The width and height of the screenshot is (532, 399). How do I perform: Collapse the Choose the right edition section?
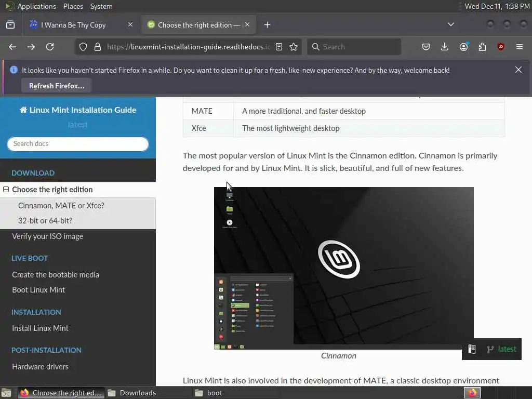[6, 189]
